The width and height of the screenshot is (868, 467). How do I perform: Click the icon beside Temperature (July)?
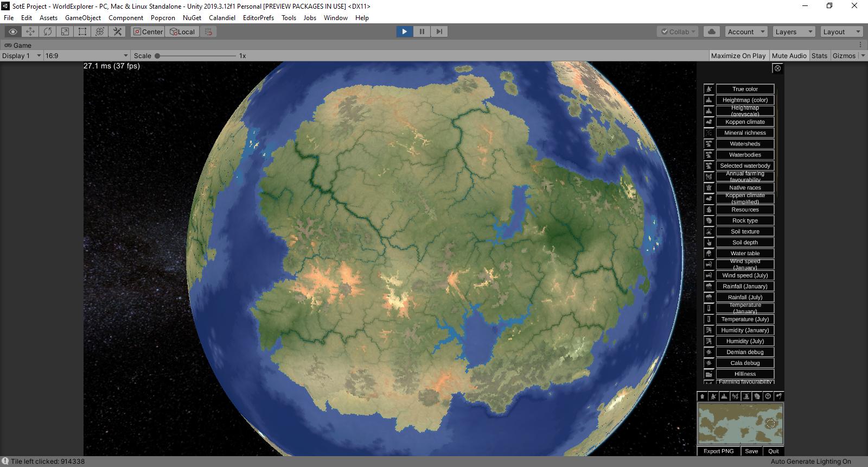(709, 319)
